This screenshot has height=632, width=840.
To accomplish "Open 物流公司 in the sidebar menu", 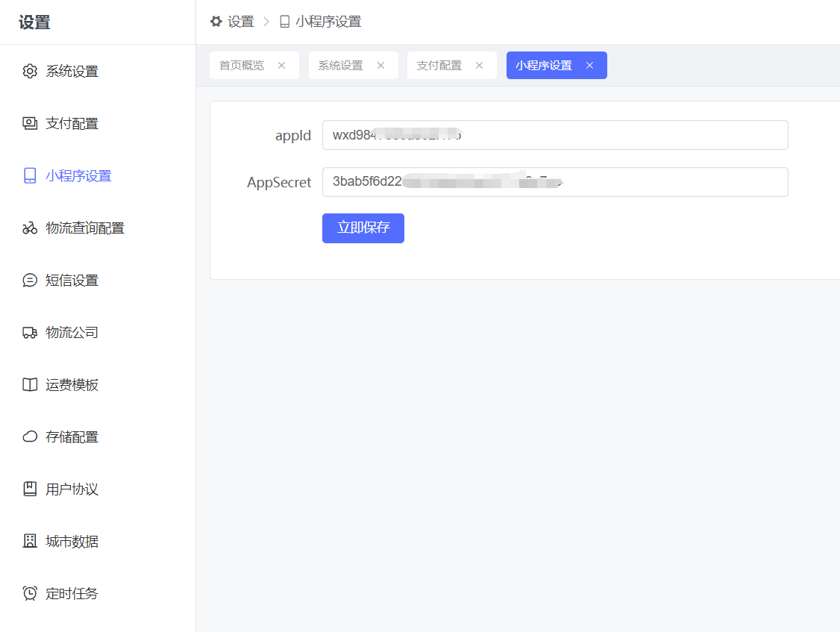I will tap(98, 332).
